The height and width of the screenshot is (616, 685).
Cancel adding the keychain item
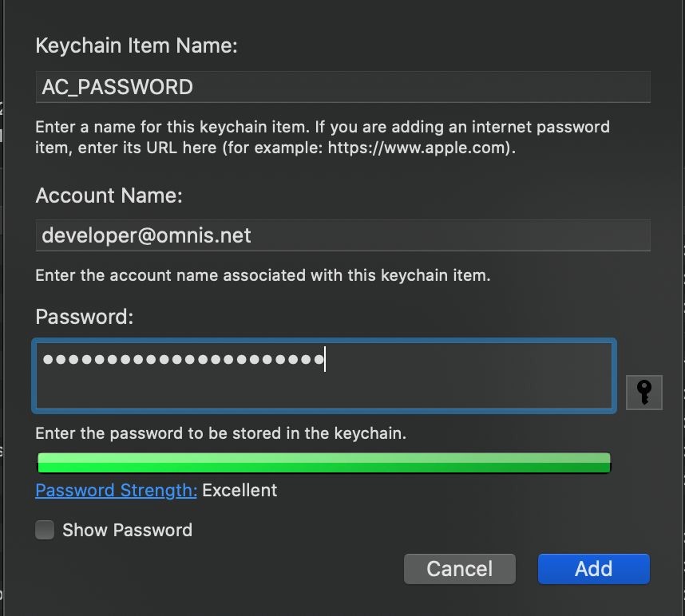(460, 568)
